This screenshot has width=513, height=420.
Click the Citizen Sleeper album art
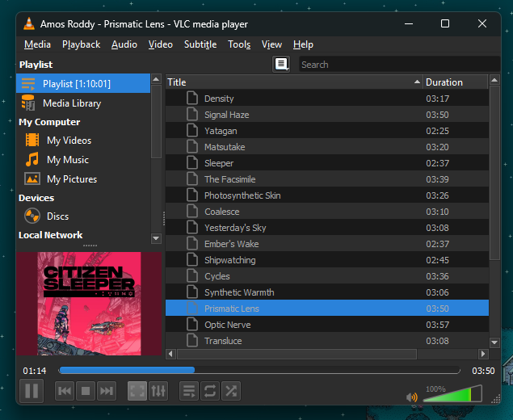coord(89,304)
